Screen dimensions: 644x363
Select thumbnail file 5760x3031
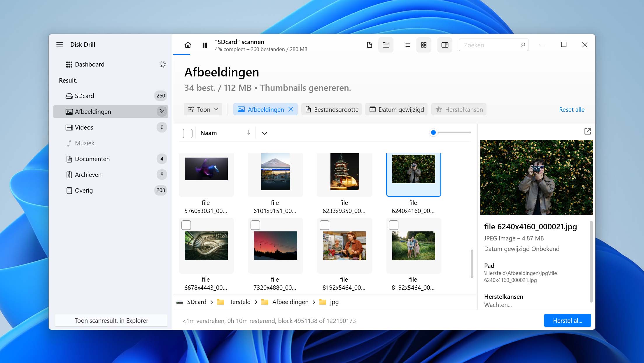pyautogui.click(x=206, y=169)
